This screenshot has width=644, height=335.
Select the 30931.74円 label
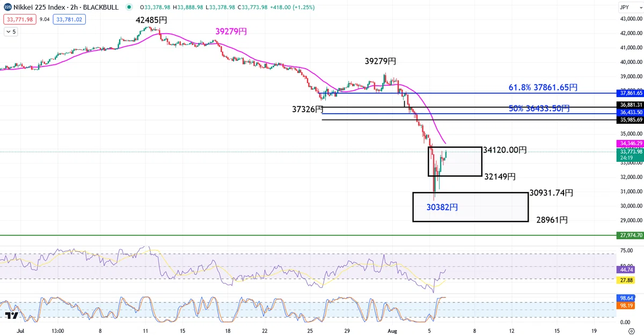pos(551,192)
